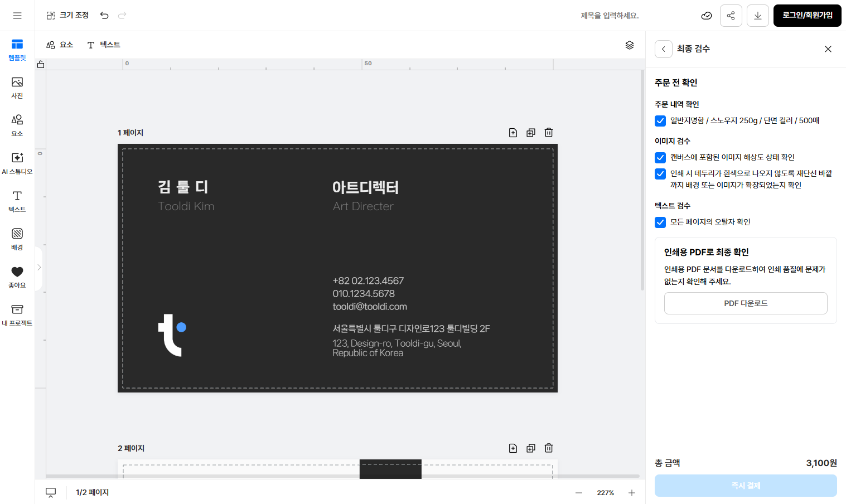Viewport: 846px width, 504px height.
Task: Uncheck the 일반지명함 order details checkbox
Action: click(x=660, y=121)
